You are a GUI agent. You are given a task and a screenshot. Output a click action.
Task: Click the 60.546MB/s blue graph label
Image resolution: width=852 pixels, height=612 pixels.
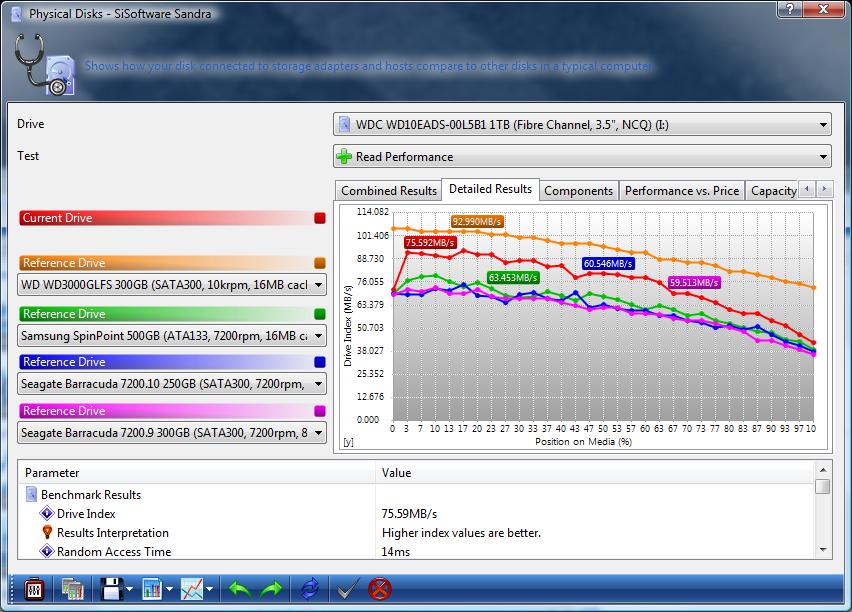[608, 264]
